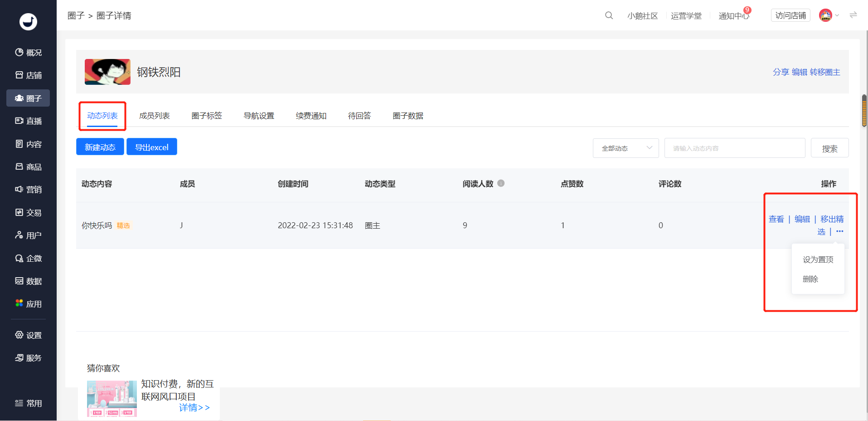Screen dimensions: 868x421
Task: Open the 全部动态 filter dropdown
Action: [626, 148]
